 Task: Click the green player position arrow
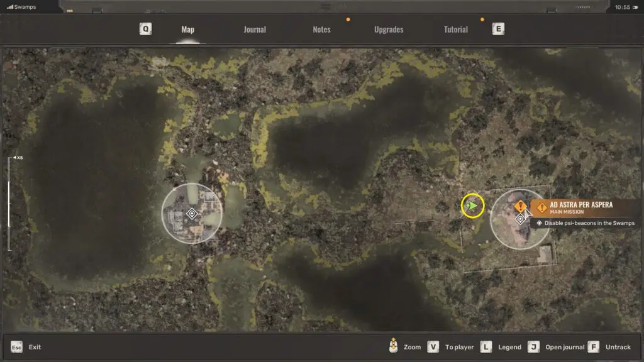(472, 206)
